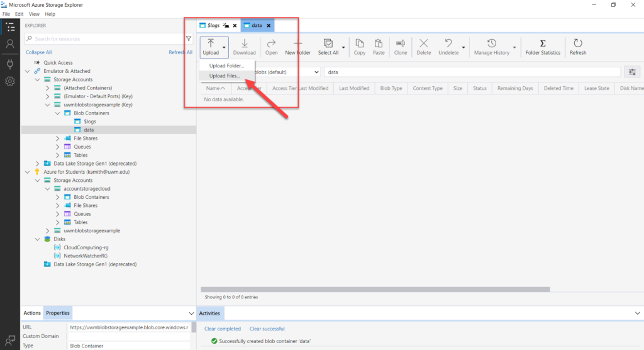Select Quick Access in the tree
The image size is (644, 350).
tap(58, 63)
